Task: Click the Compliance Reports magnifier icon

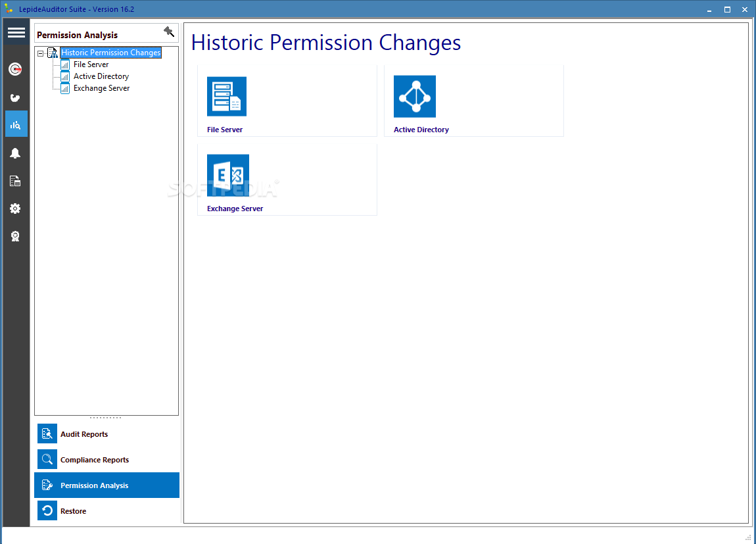Action: tap(47, 459)
